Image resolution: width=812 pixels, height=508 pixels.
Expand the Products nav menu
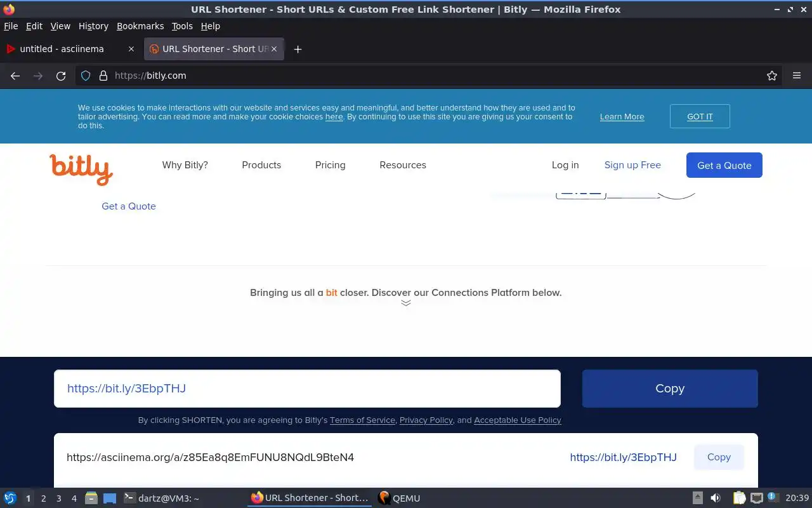click(261, 165)
